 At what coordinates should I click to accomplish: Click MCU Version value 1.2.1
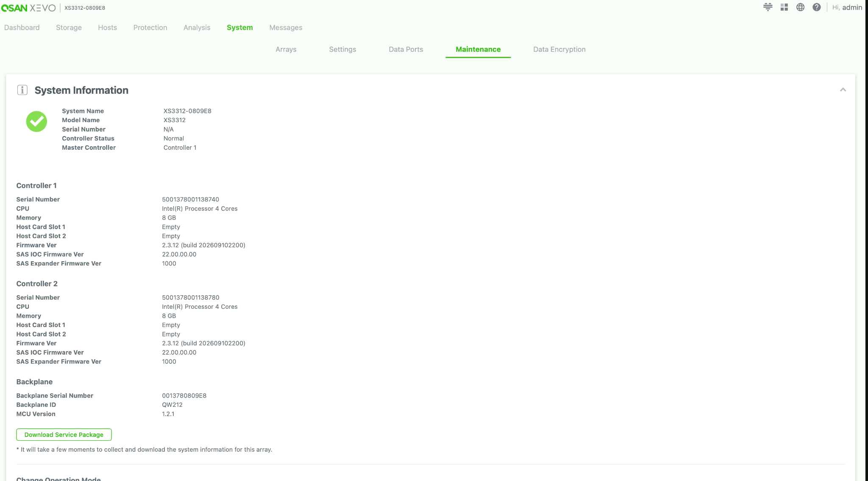click(x=168, y=414)
